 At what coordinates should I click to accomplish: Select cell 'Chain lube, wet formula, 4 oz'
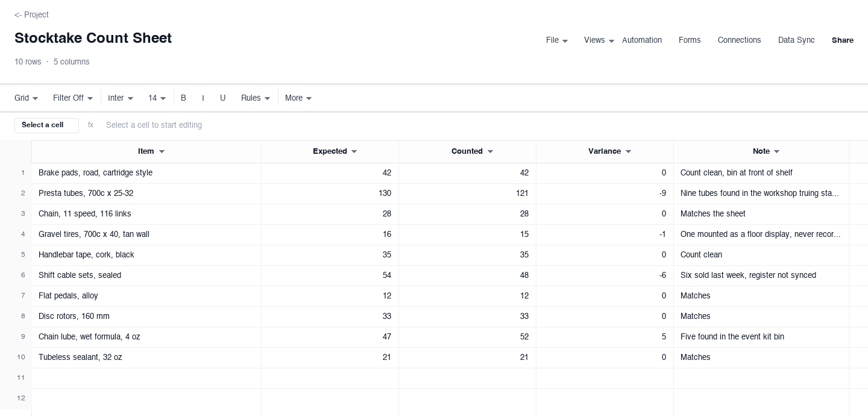146,337
